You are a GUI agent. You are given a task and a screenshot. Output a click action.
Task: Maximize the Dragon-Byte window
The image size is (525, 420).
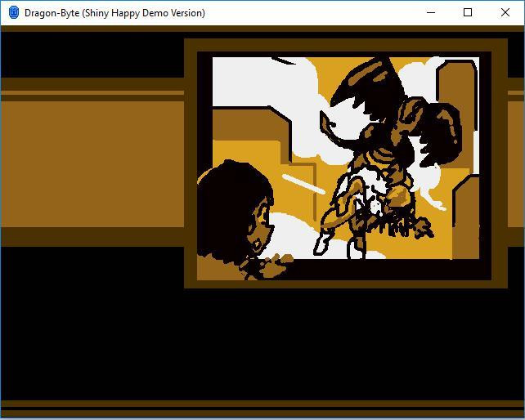pyautogui.click(x=468, y=13)
